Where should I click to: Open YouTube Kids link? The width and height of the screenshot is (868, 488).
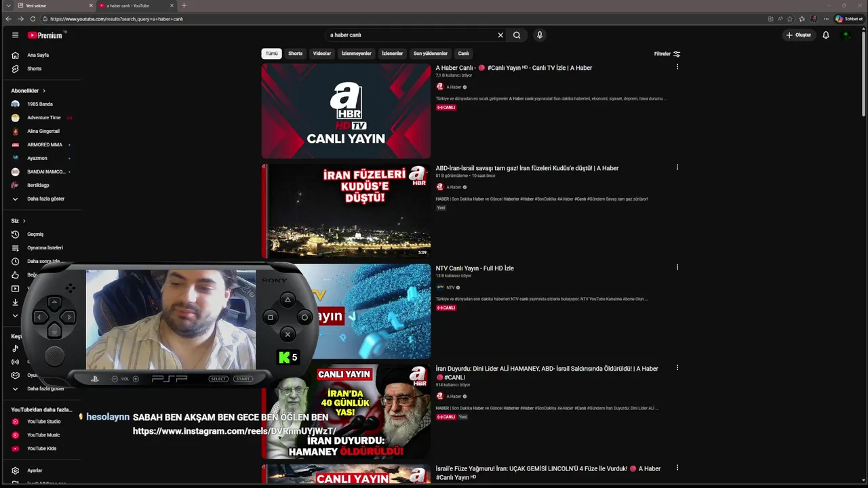pyautogui.click(x=41, y=449)
